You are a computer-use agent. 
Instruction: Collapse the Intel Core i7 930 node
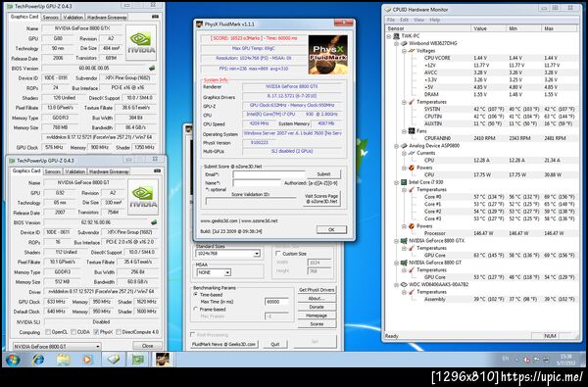point(396,182)
